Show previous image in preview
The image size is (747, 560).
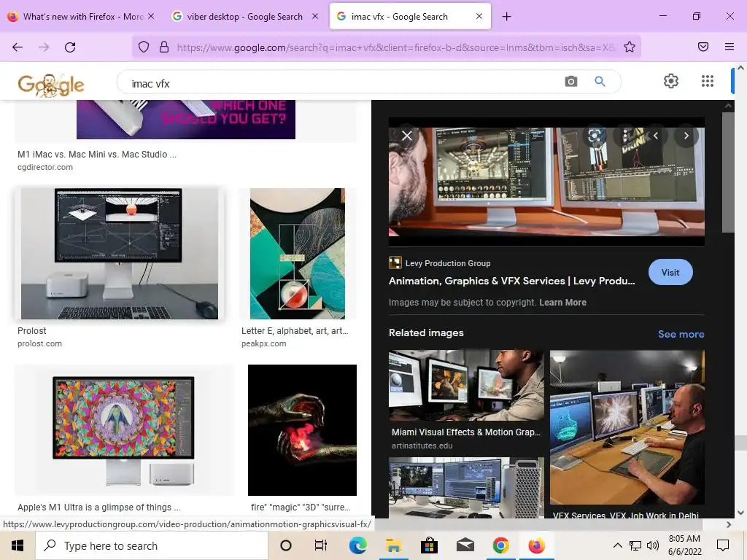(x=656, y=136)
